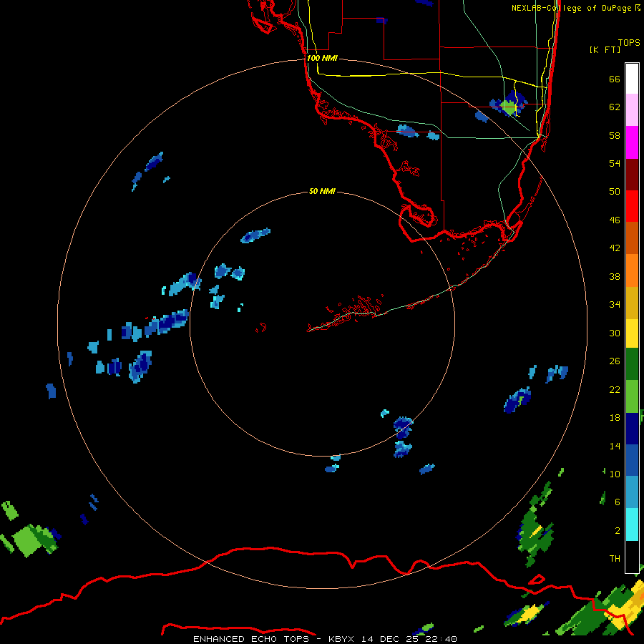Click the white swatch in the tops legend
This screenshot has width=644, height=644.
point(632,79)
